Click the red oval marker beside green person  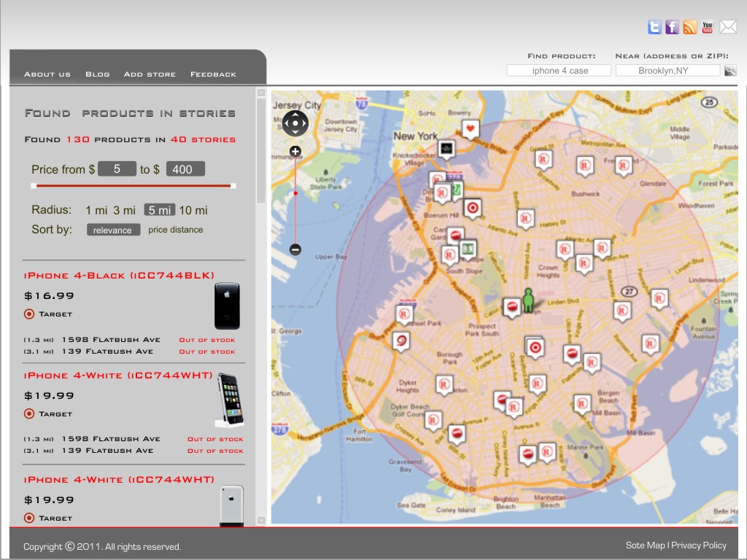point(512,307)
